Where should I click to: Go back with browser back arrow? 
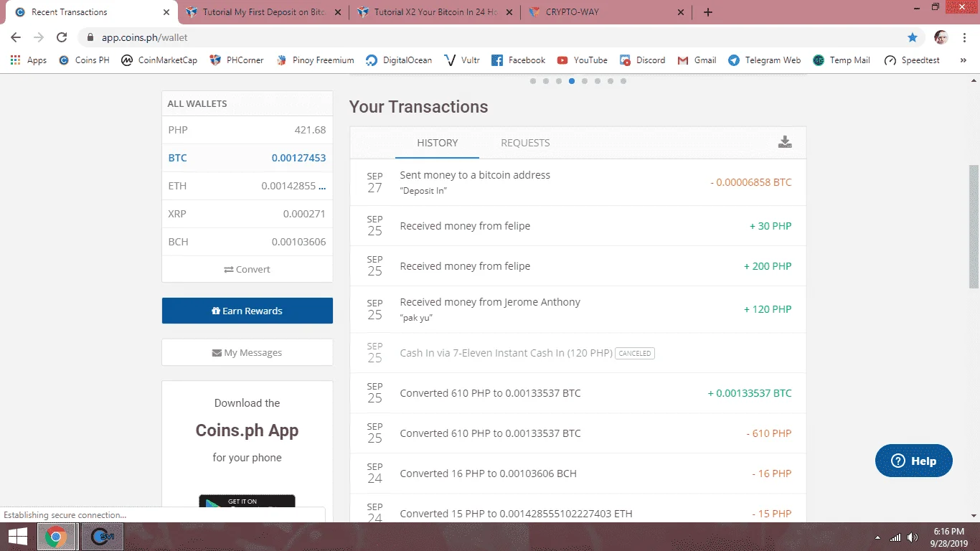click(x=16, y=37)
